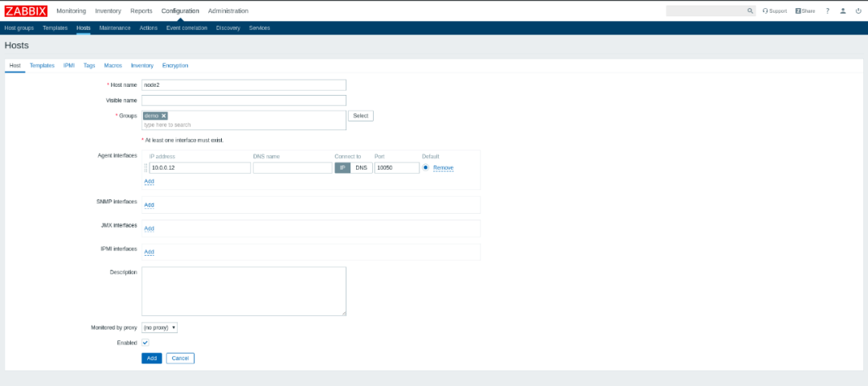
Task: Open the Share link
Action: [805, 11]
